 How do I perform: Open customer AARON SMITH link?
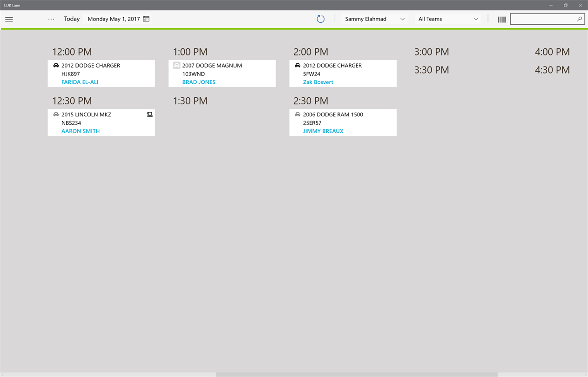click(81, 131)
